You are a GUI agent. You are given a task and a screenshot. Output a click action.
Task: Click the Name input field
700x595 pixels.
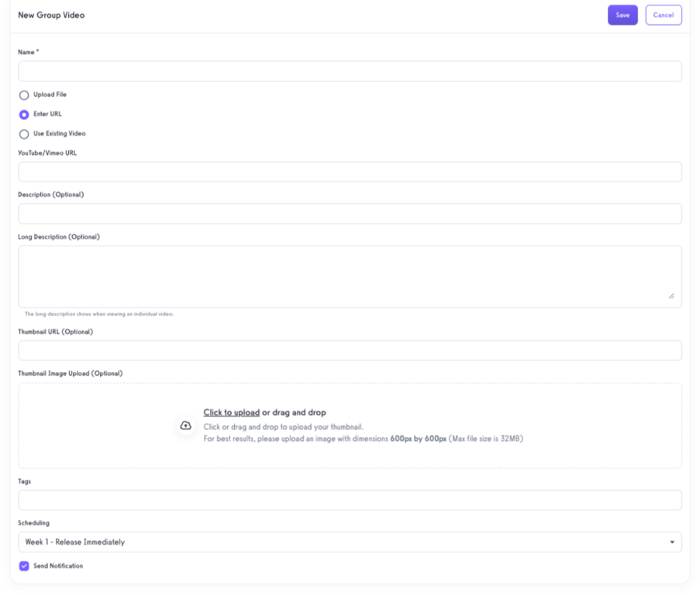(x=349, y=71)
